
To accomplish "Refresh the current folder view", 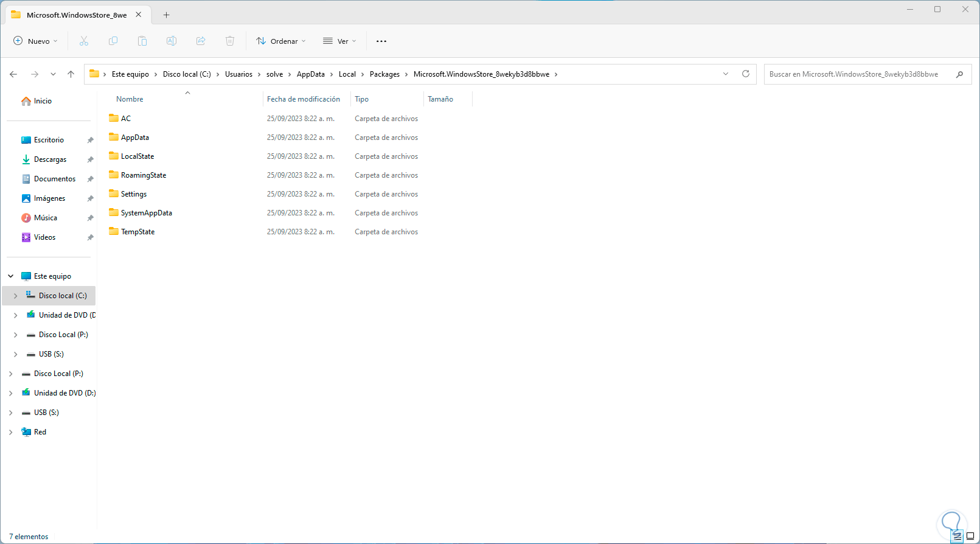I will [746, 74].
